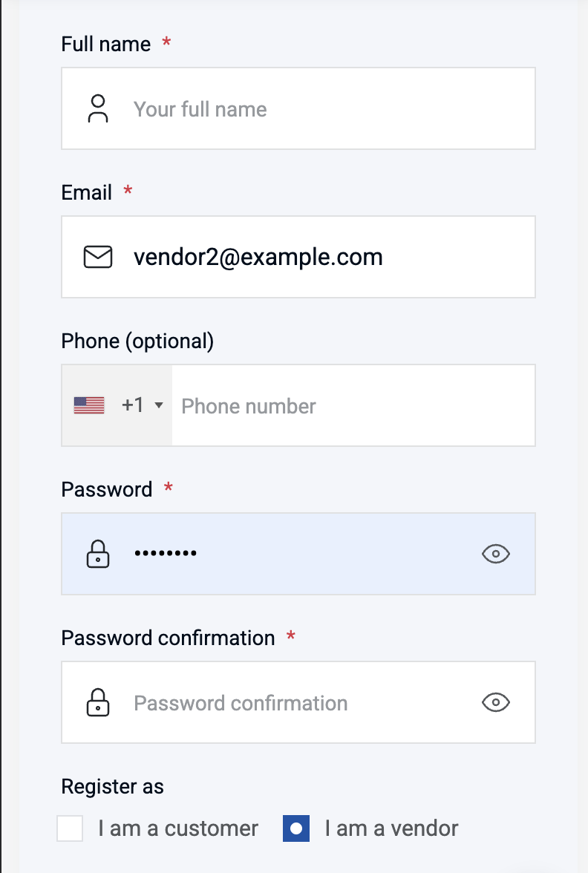Click the 'I am a vendor' label text
The width and height of the screenshot is (588, 873).
point(391,828)
